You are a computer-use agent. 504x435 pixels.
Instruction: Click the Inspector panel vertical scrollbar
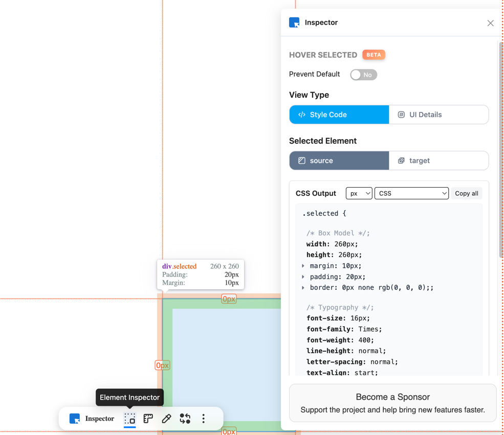(501, 150)
